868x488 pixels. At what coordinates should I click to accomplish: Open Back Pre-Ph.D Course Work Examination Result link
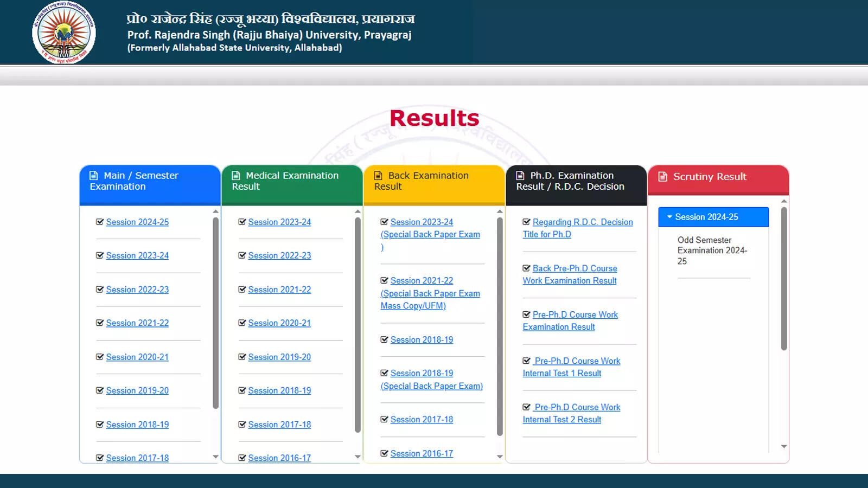coord(570,274)
